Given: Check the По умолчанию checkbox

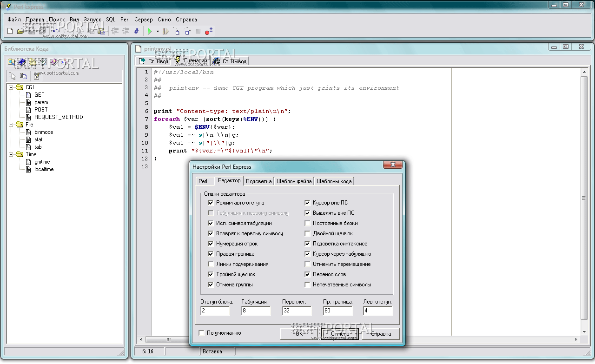Looking at the screenshot, I should [201, 333].
